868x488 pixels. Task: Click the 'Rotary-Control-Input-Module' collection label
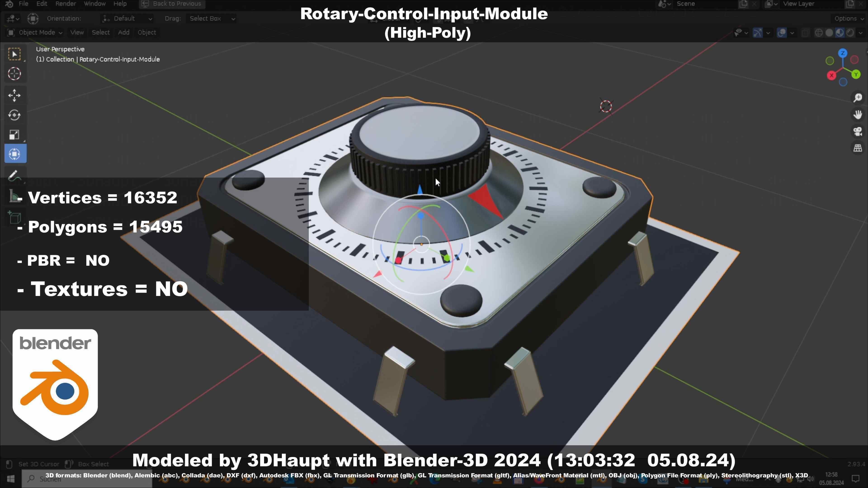(x=120, y=59)
